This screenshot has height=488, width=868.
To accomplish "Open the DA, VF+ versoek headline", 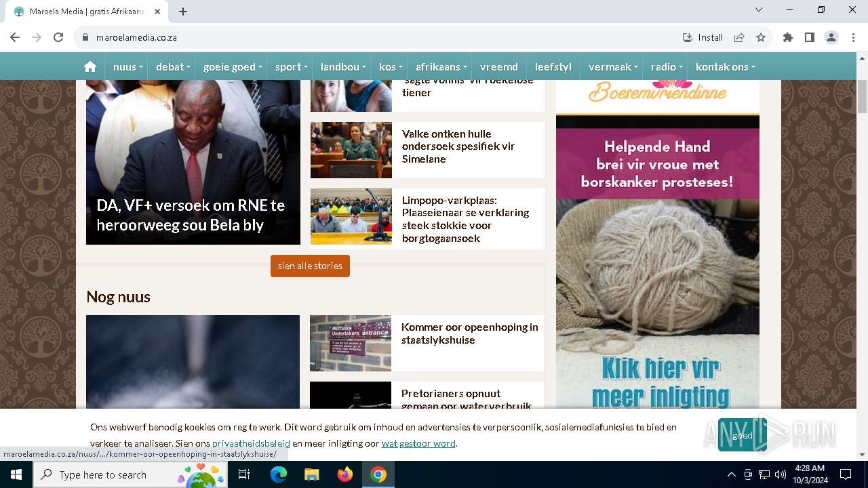I will click(x=191, y=215).
